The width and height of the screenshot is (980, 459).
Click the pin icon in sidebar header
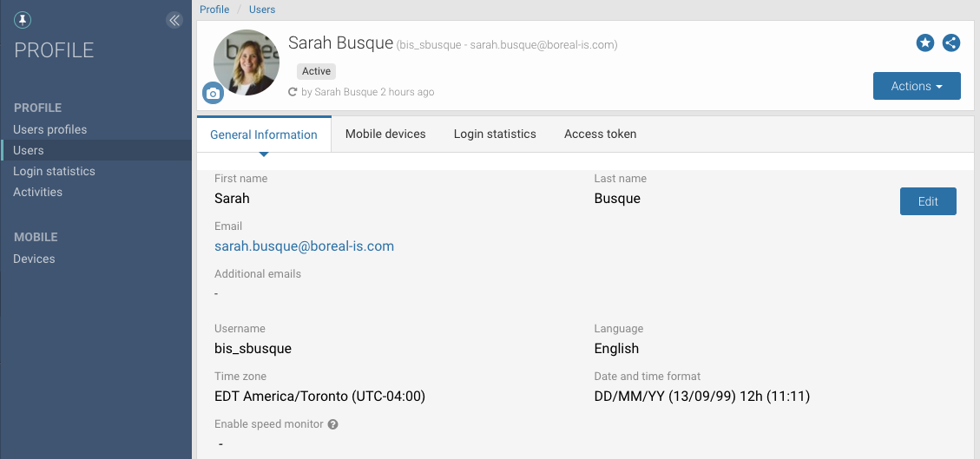pyautogui.click(x=23, y=20)
